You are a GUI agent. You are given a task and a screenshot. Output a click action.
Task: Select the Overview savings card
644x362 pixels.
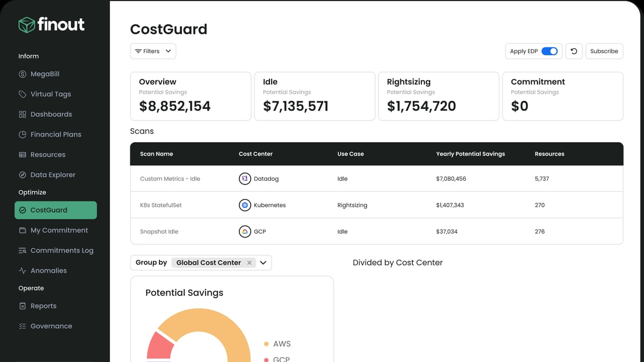point(191,96)
